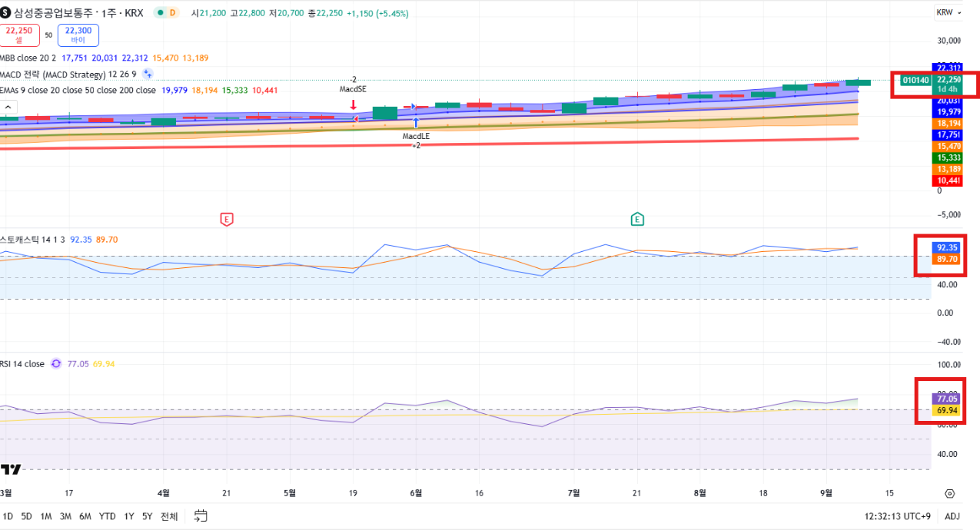Set the time range to 3M
This screenshot has width=980, height=530.
tap(65, 516)
